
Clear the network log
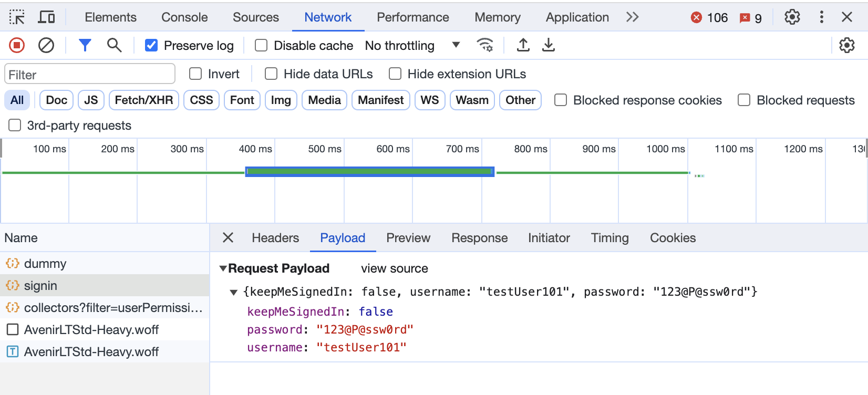coord(46,46)
